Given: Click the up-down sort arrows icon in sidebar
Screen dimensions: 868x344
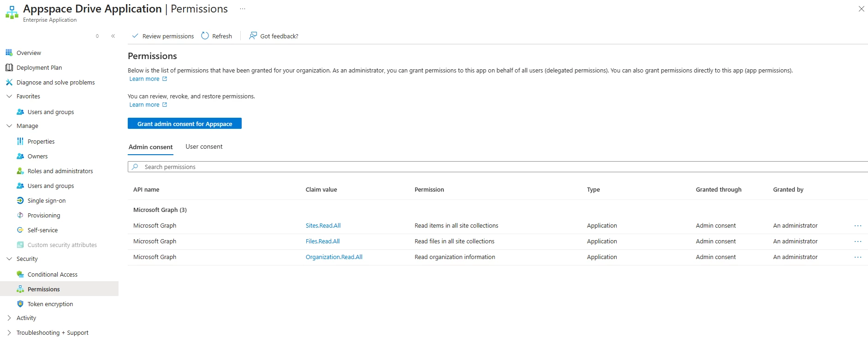Looking at the screenshot, I should point(97,36).
